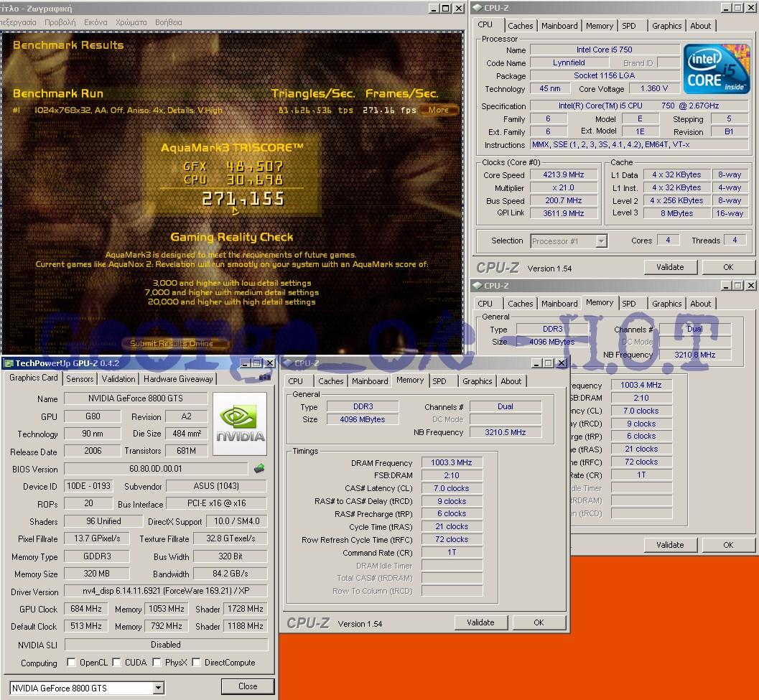The height and width of the screenshot is (700, 759).
Task: Enable the PhysX checkbox
Action: coord(157,662)
